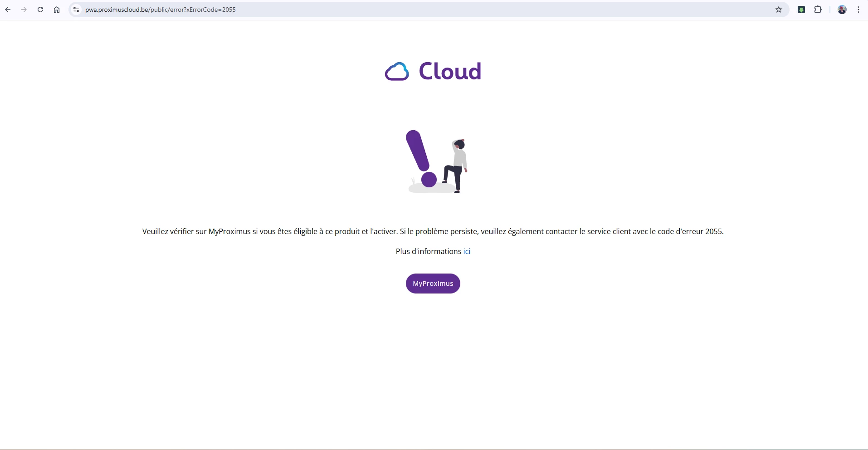This screenshot has width=868, height=450.
Task: Open the user profile avatar
Action: [x=842, y=10]
